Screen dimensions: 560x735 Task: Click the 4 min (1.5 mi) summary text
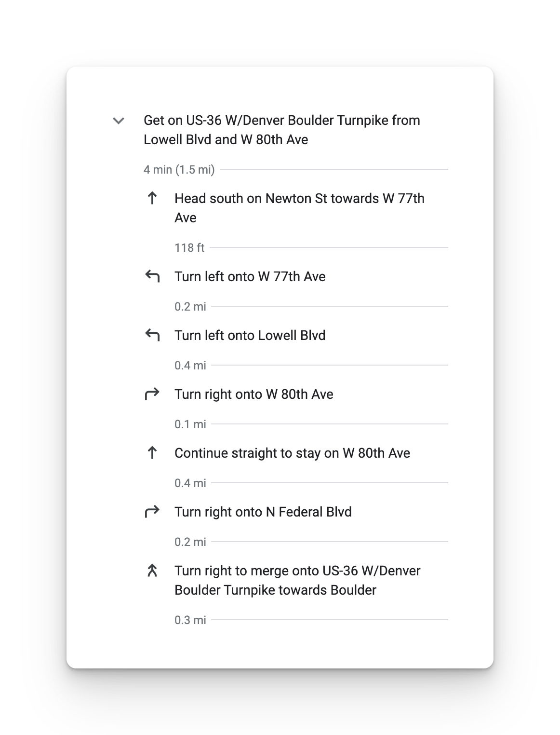click(x=179, y=170)
